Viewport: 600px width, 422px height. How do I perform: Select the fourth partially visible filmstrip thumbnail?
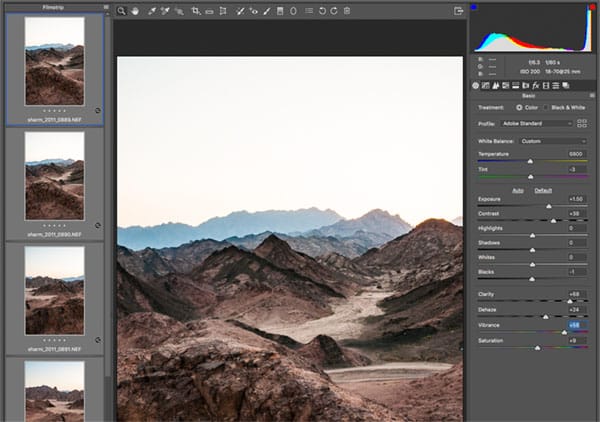(x=54, y=391)
